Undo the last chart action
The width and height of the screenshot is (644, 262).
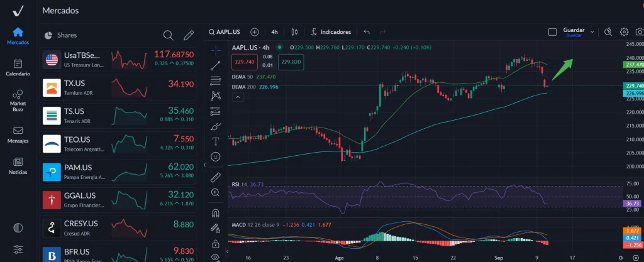click(367, 32)
